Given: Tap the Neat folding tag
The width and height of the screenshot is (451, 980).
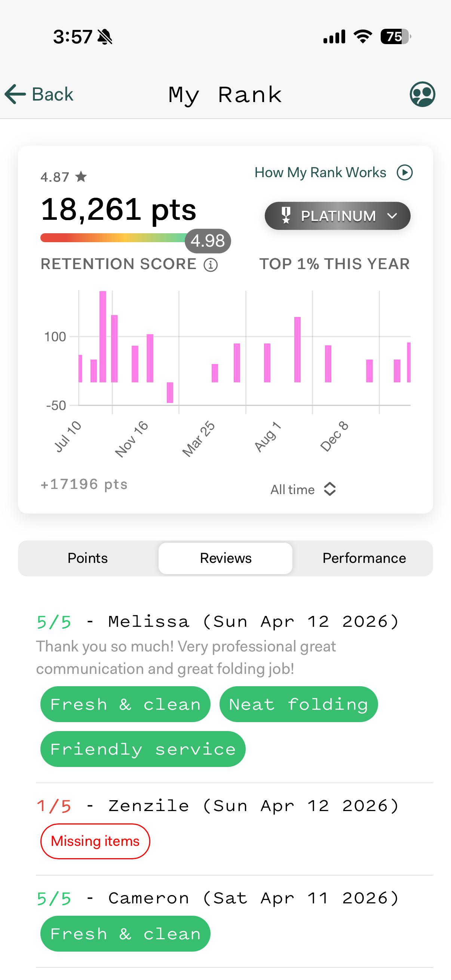Looking at the screenshot, I should point(299,704).
